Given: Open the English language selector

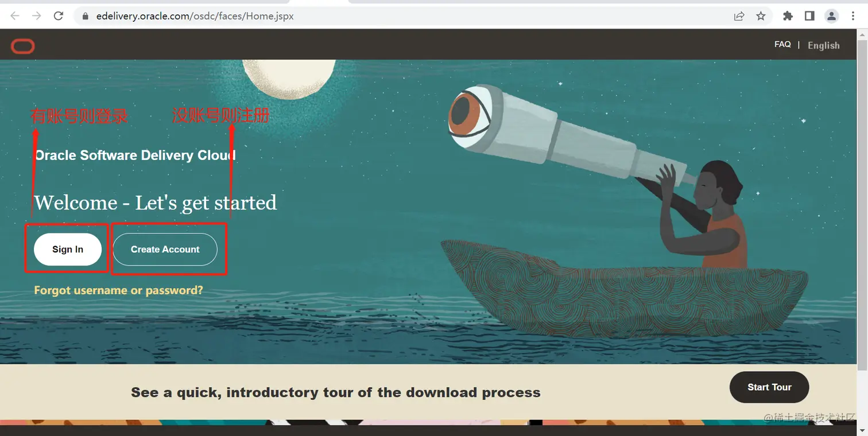Looking at the screenshot, I should click(824, 45).
